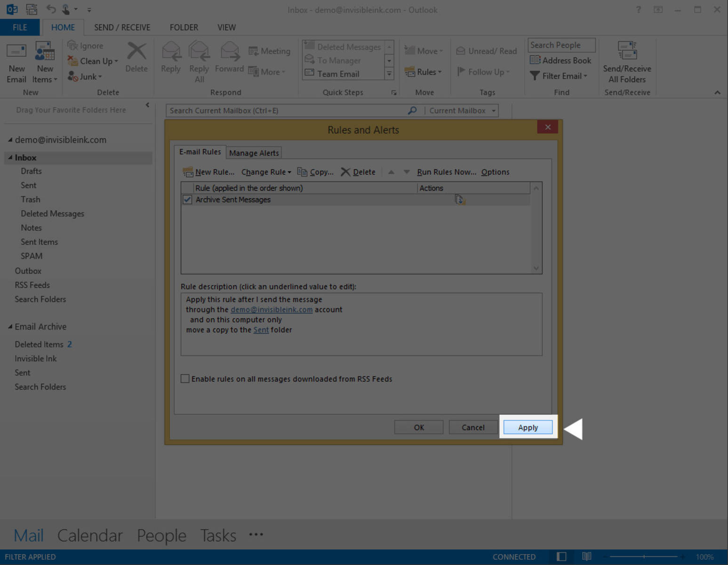Expand the Quick Steps gallery
The image size is (728, 565).
point(389,74)
